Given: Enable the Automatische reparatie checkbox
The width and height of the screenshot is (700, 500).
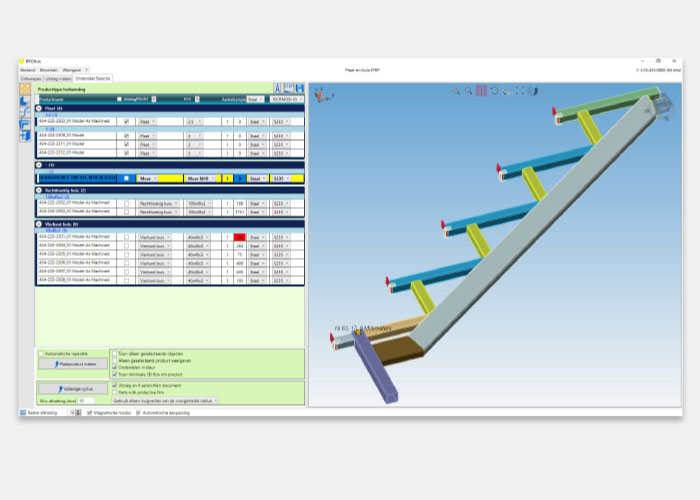Looking at the screenshot, I should [41, 353].
